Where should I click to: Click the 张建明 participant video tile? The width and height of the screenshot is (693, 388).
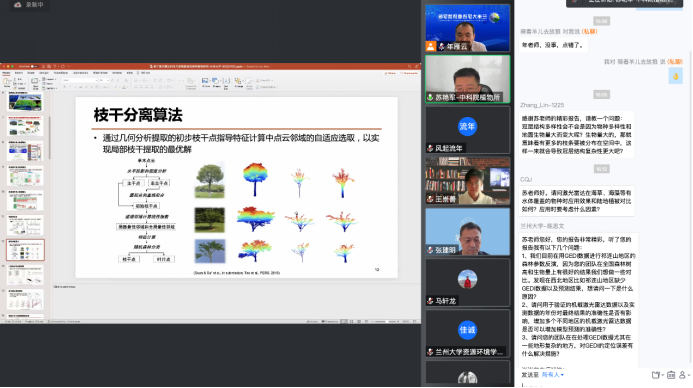pyautogui.click(x=468, y=232)
